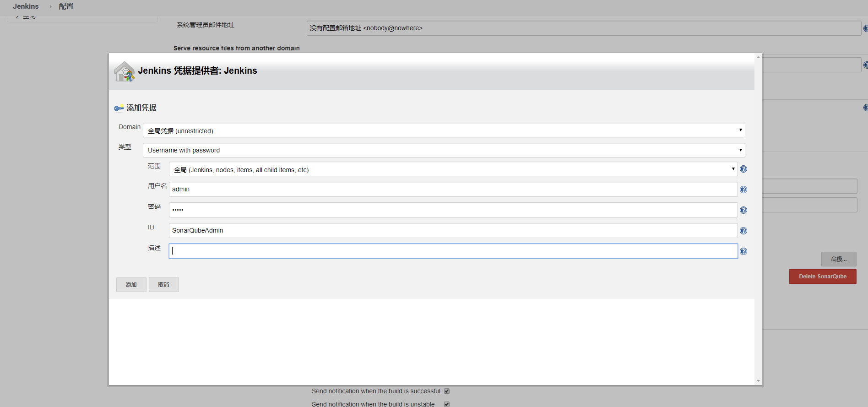Open help for the ID field
The height and width of the screenshot is (407, 868).
(x=743, y=231)
